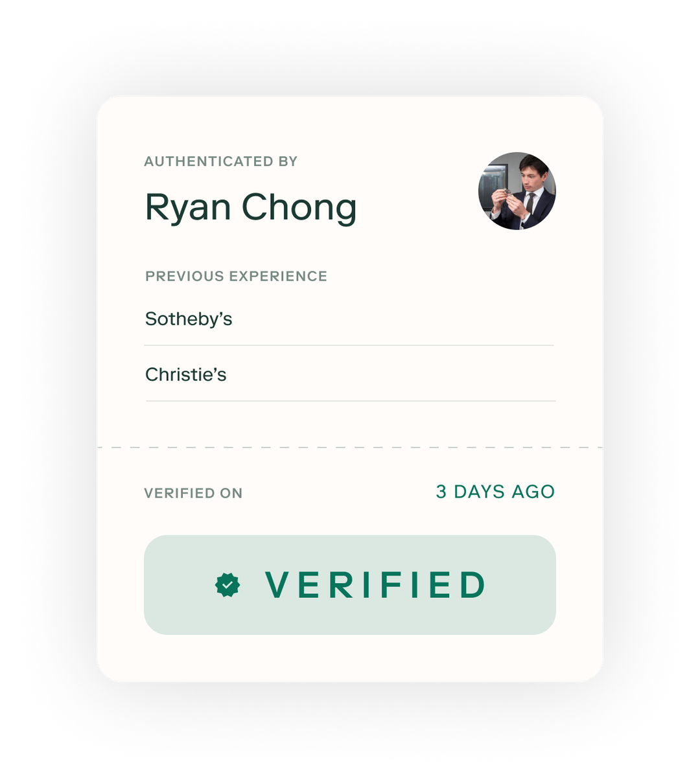Click the divider line under Sotheby's

point(349,345)
